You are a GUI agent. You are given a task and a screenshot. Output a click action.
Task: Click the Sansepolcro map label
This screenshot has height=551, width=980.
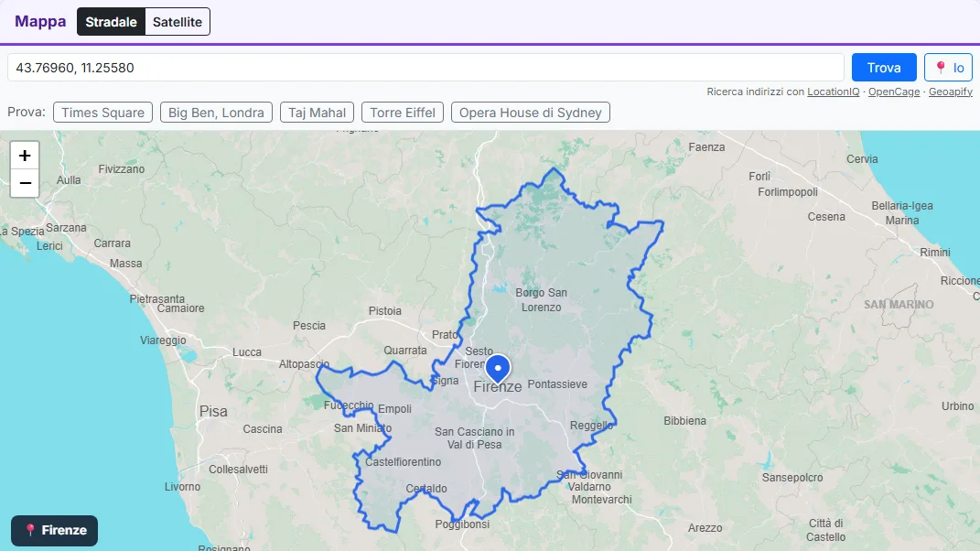pyautogui.click(x=792, y=477)
